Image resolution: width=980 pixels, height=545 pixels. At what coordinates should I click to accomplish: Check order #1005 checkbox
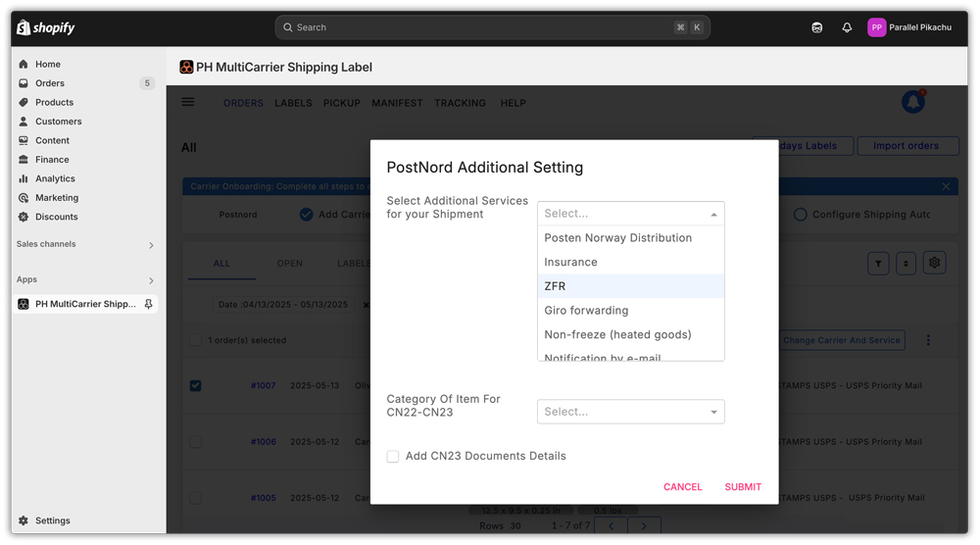196,498
